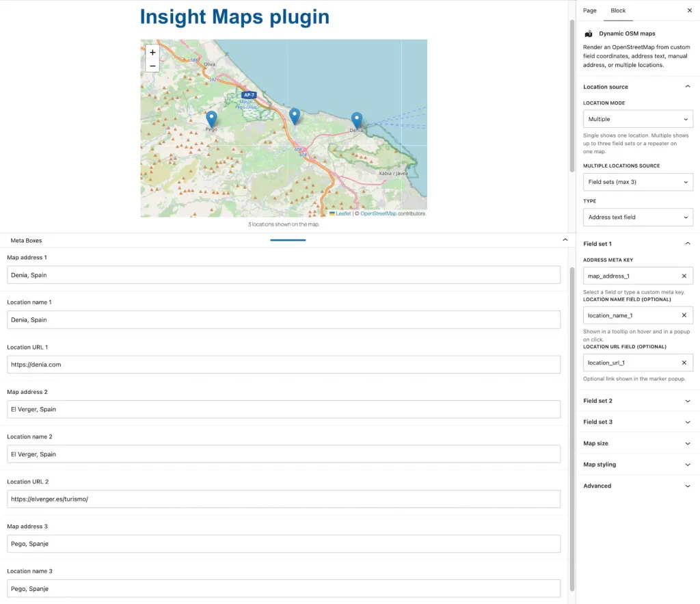Click the Dynamic OSM maps block icon
The height and width of the screenshot is (604, 700).
point(589,34)
